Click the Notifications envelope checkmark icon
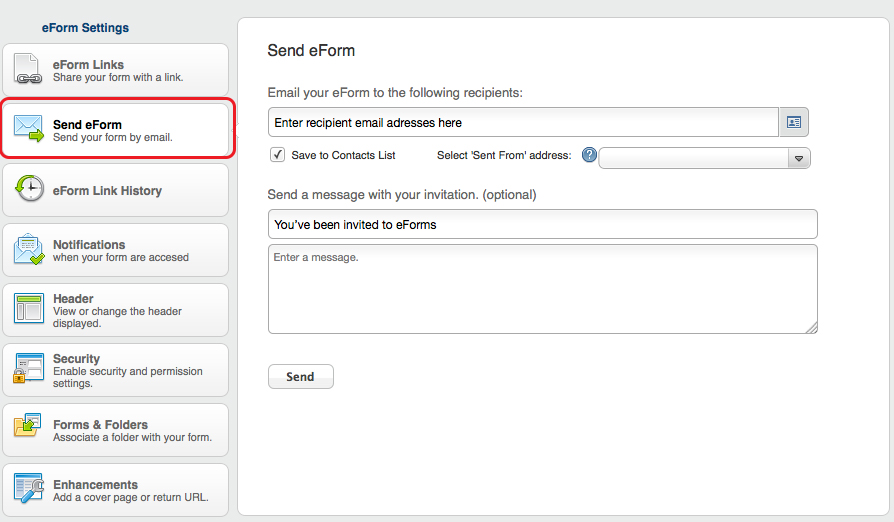 [29, 250]
